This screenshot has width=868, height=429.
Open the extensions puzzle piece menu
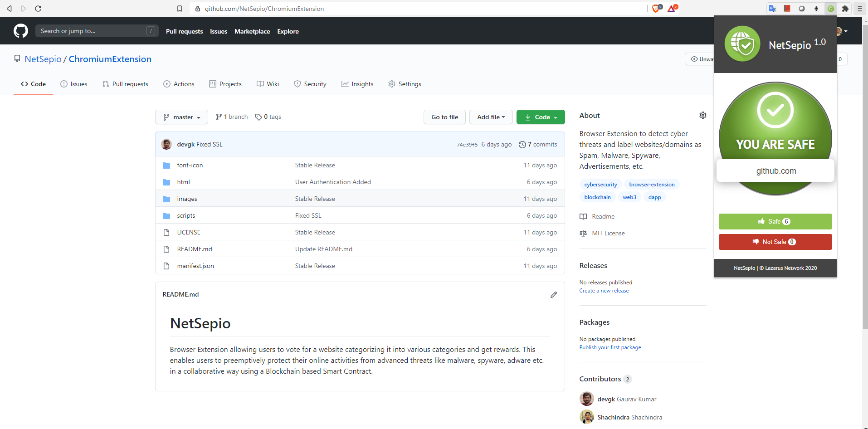click(x=845, y=9)
